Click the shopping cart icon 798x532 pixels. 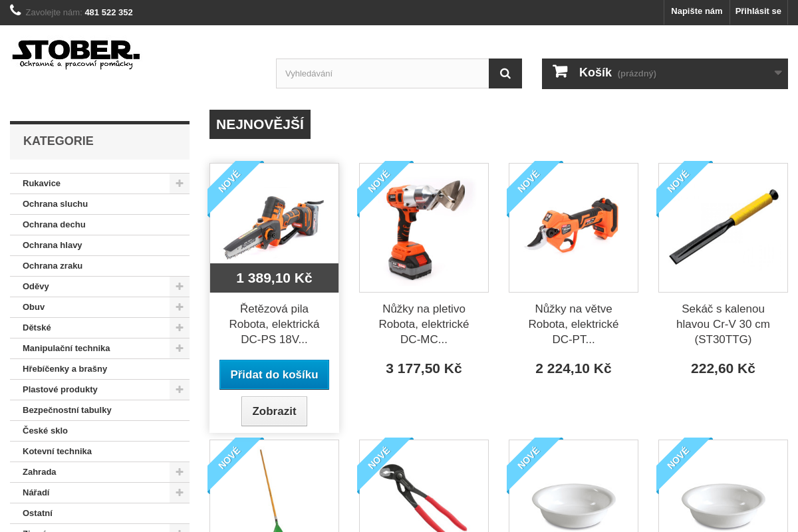[560, 72]
